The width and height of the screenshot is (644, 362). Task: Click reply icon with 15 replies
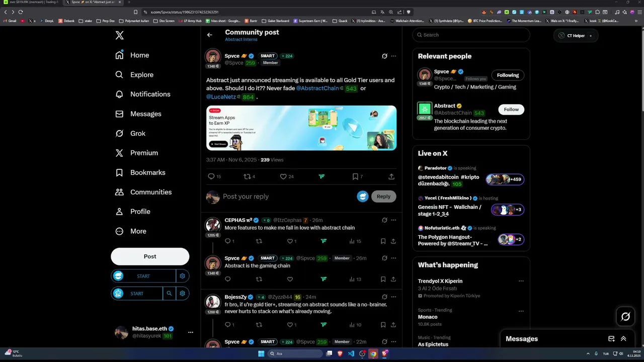coord(214,176)
